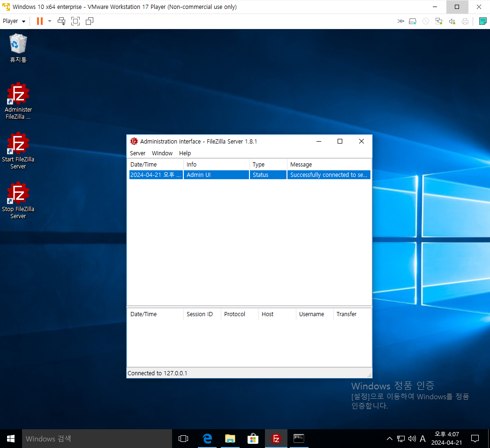Switch to FileZilla Server taskbar button
Image resolution: width=490 pixels, height=448 pixels.
tap(276, 439)
